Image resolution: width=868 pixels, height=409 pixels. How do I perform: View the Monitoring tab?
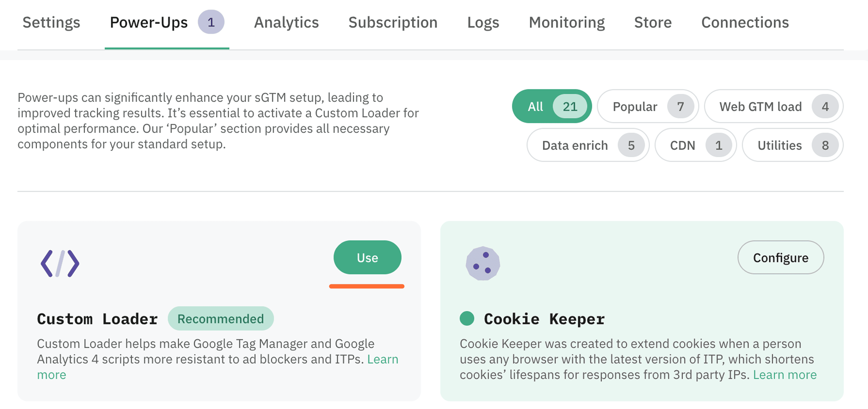click(566, 23)
